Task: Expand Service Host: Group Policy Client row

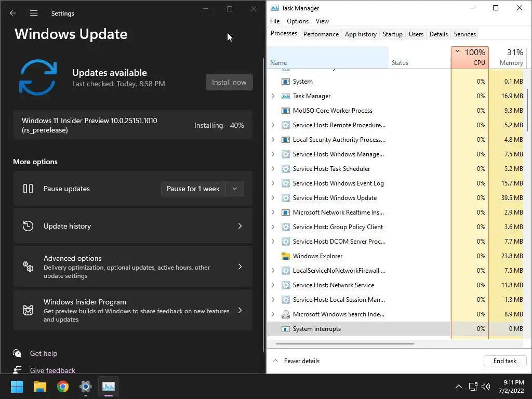Action: click(x=273, y=227)
